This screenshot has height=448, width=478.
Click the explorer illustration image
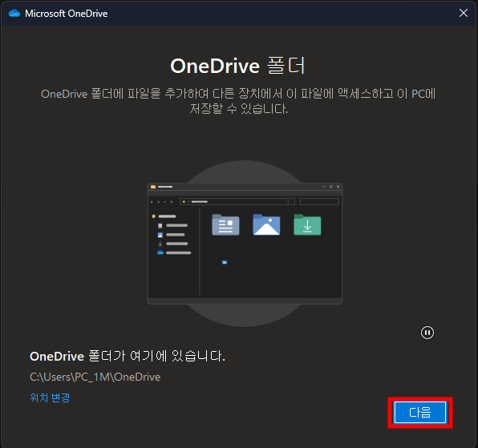245,244
